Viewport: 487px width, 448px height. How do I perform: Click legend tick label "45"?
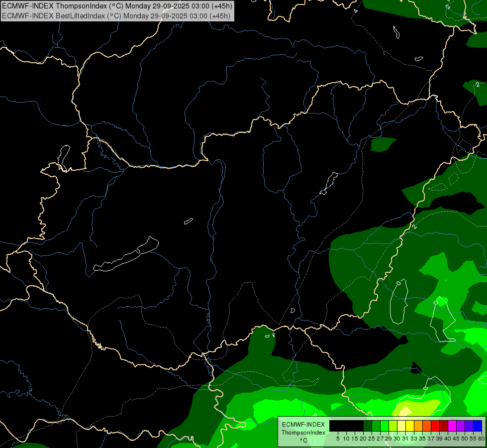pyautogui.click(x=456, y=439)
